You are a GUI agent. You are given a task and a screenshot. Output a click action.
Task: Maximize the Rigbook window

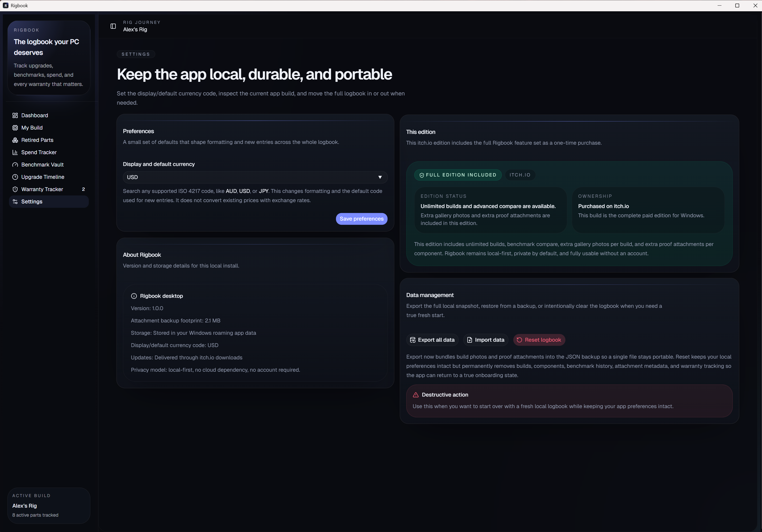point(737,6)
